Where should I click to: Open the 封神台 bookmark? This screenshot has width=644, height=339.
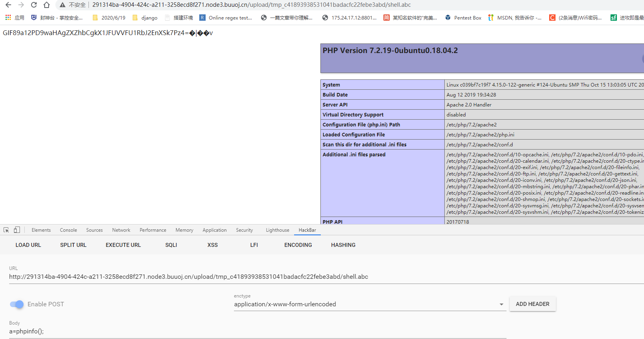click(x=57, y=18)
